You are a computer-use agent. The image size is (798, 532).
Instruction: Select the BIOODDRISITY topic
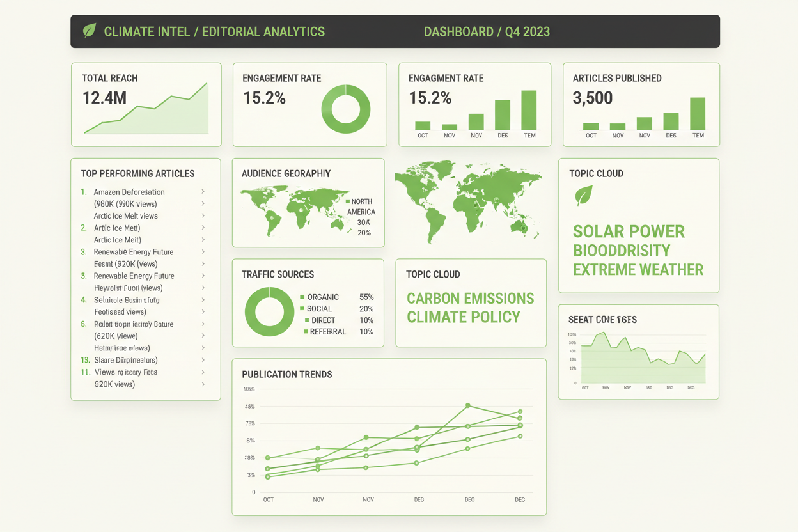pos(622,251)
